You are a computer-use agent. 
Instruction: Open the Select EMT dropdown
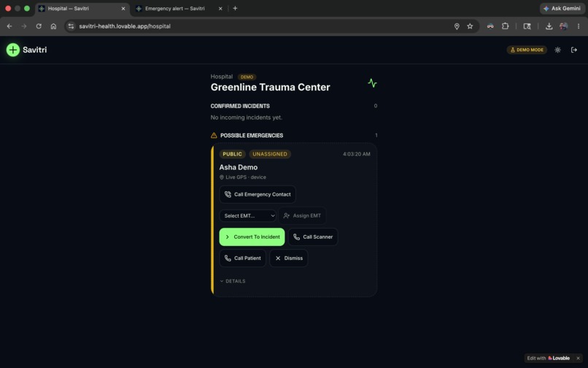[x=247, y=215]
